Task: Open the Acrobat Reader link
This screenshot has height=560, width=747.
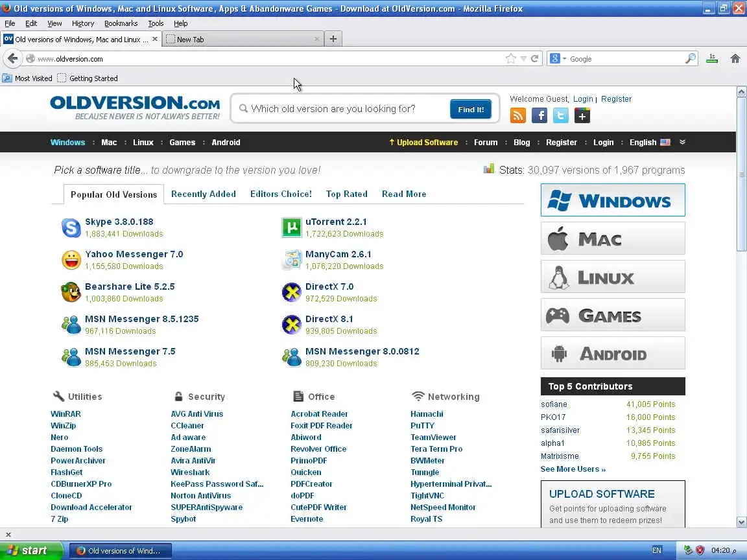Action: click(319, 414)
